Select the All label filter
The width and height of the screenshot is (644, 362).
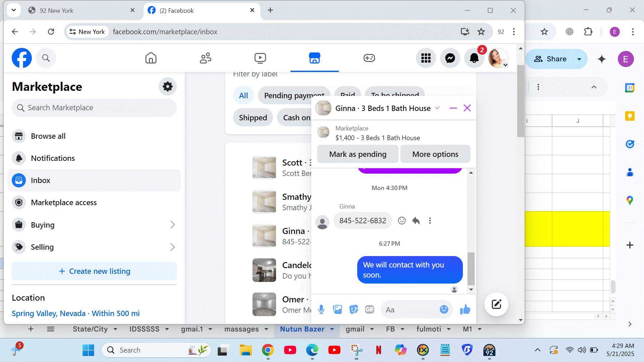coord(243,96)
